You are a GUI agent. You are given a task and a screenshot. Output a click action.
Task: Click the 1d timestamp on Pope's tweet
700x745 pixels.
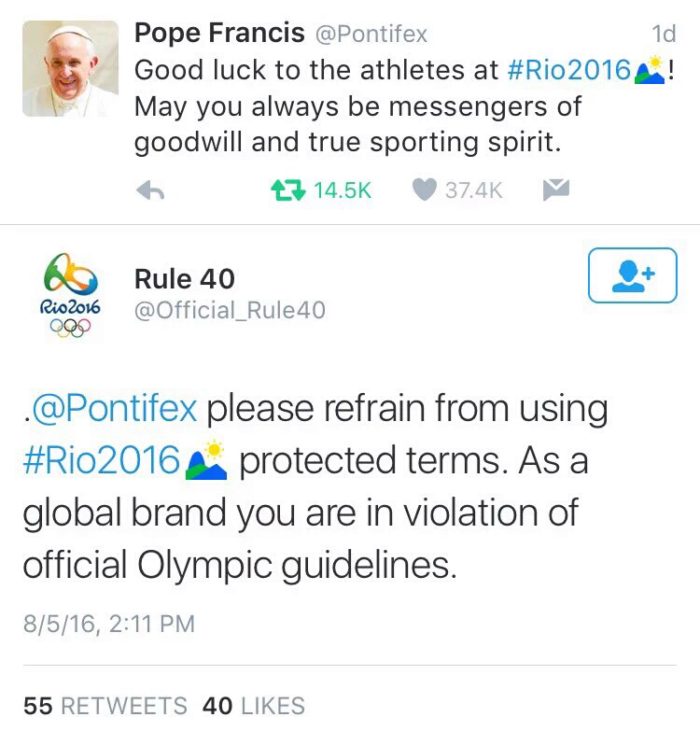point(663,35)
